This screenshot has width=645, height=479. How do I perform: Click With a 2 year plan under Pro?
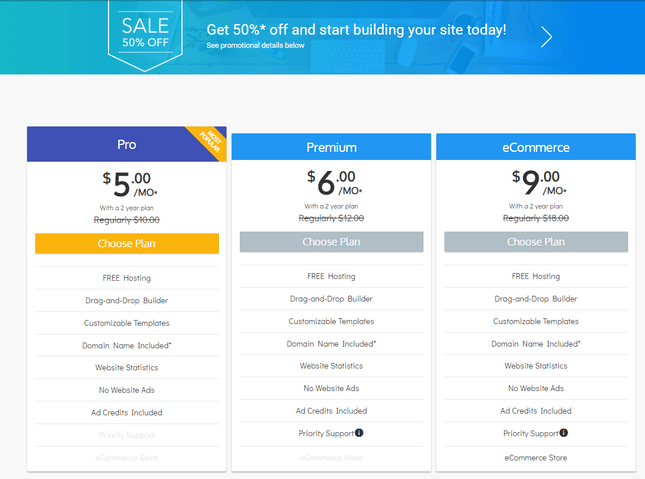127,208
